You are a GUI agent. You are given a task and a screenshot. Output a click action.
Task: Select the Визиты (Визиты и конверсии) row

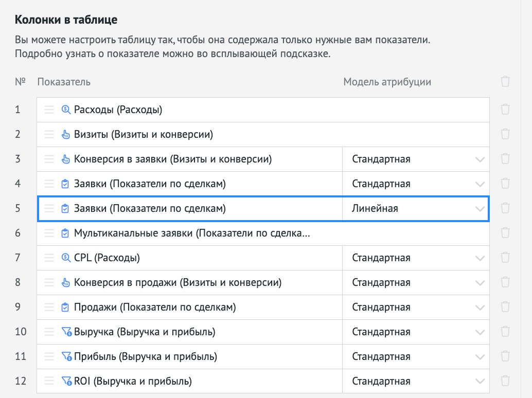(x=144, y=134)
